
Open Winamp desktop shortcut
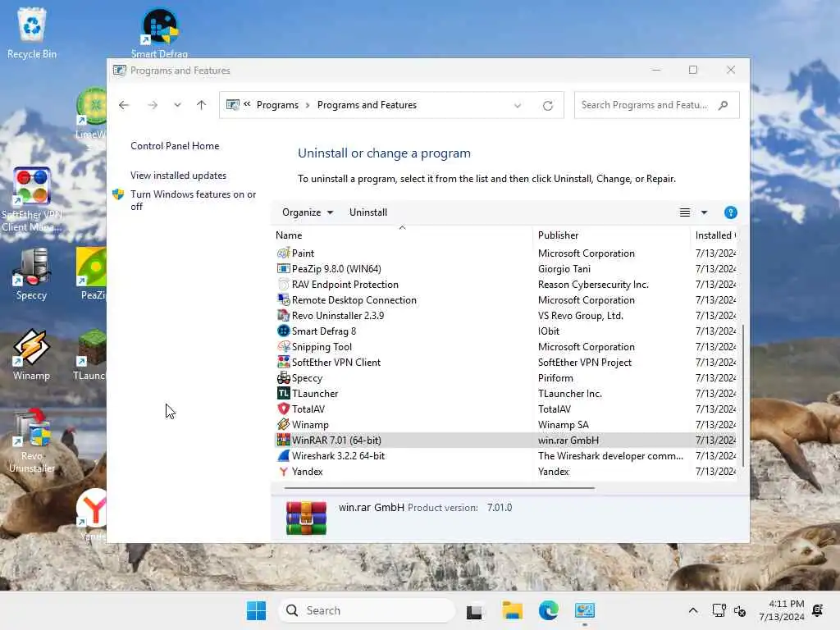tap(32, 354)
